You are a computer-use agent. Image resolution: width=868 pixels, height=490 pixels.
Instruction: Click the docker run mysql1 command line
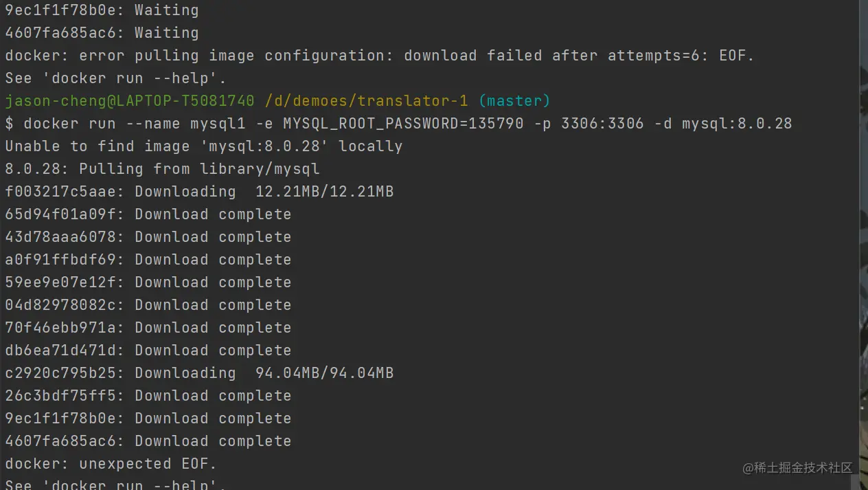[398, 124]
